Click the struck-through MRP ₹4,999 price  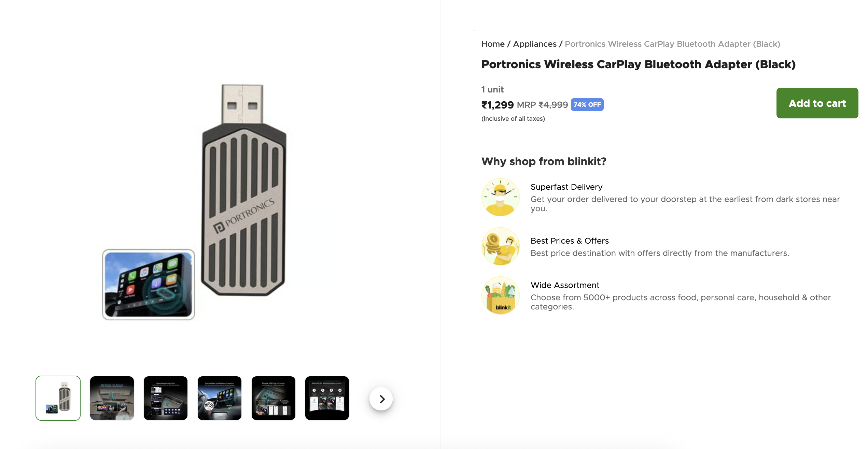(553, 105)
